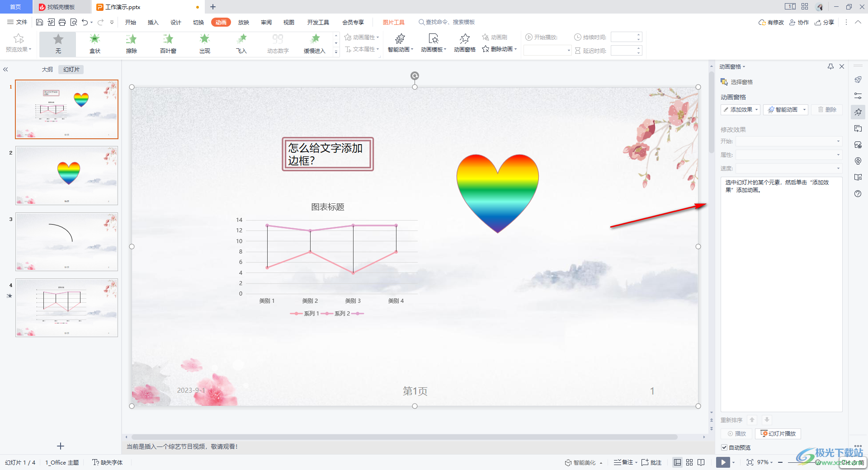Image resolution: width=868 pixels, height=470 pixels.
Task: Open the 文本属性 dropdown
Action: click(362, 49)
